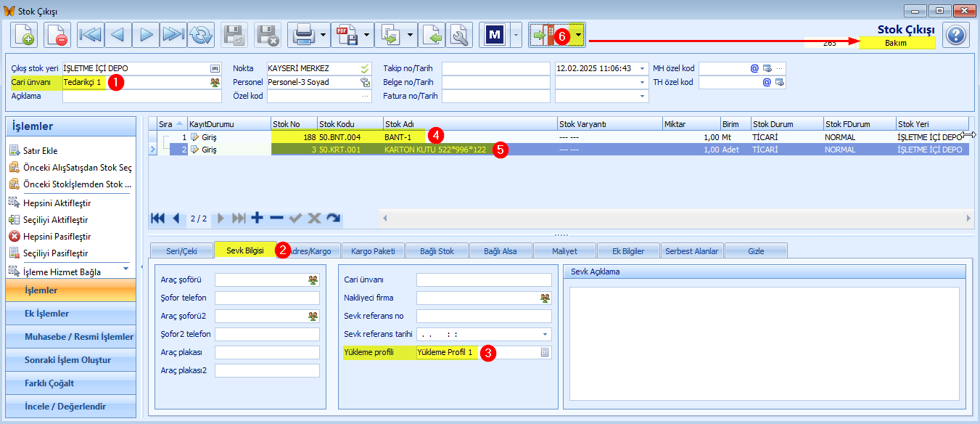
Task: Jump to the last record in the toolbar
Action: tap(174, 35)
